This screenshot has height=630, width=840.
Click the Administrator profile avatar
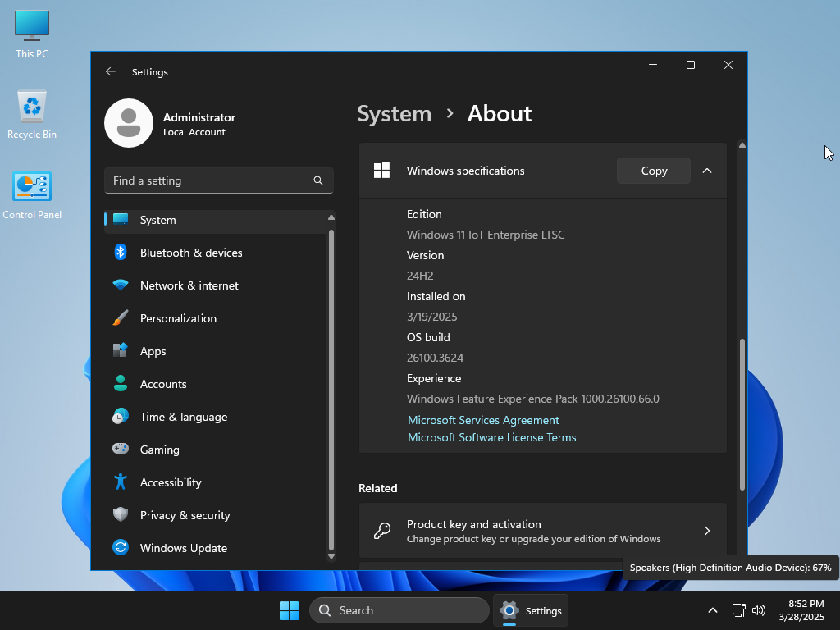(129, 123)
